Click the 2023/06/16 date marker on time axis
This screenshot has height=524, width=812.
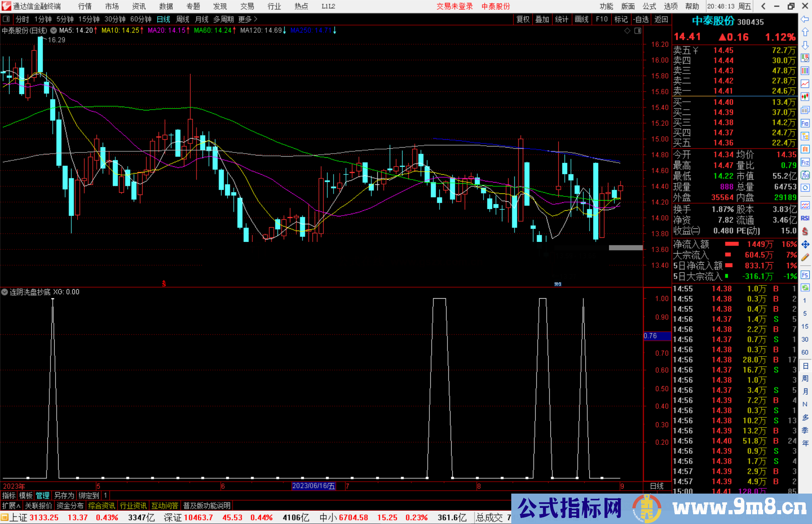click(x=314, y=486)
